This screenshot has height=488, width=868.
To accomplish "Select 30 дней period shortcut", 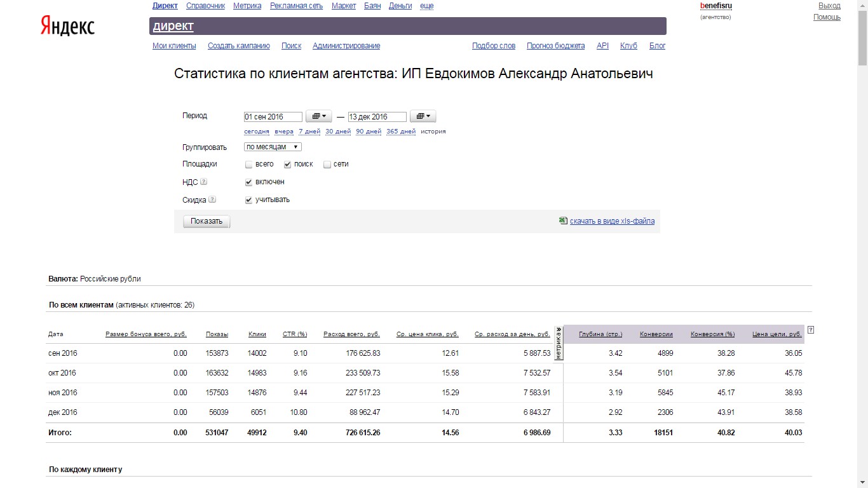I will [338, 132].
